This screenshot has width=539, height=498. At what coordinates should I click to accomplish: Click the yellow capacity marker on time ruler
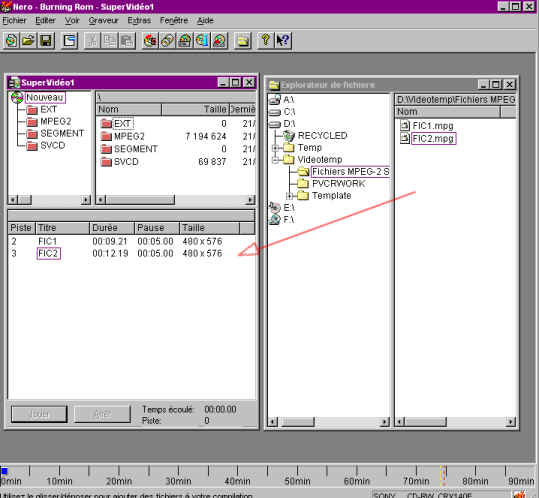[x=444, y=474]
